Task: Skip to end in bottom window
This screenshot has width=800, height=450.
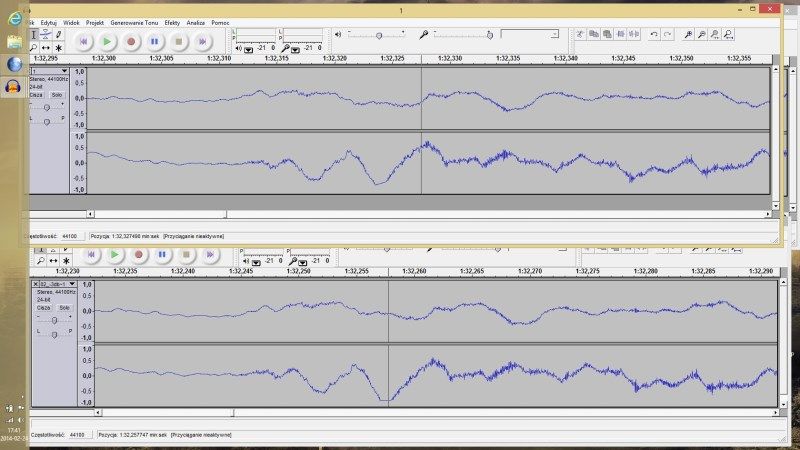Action: click(210, 254)
